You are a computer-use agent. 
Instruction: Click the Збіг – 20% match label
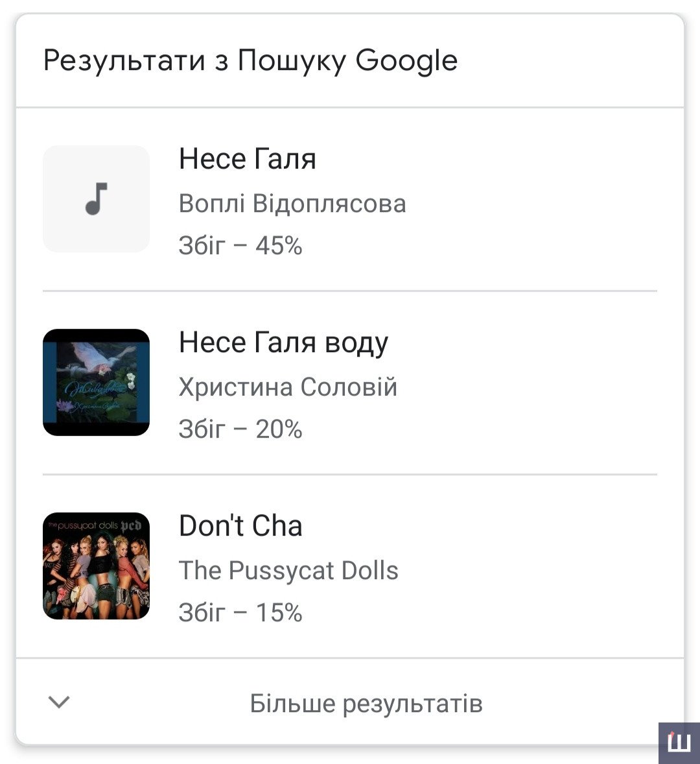click(x=240, y=429)
